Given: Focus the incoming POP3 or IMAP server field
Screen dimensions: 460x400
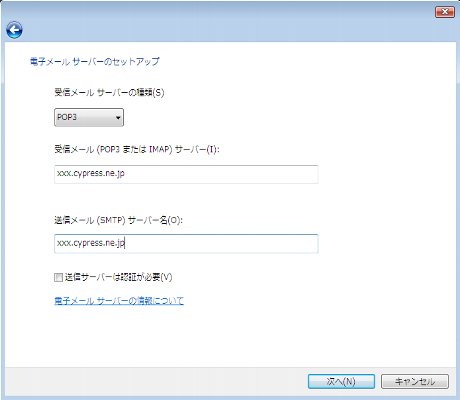Looking at the screenshot, I should coord(186,174).
